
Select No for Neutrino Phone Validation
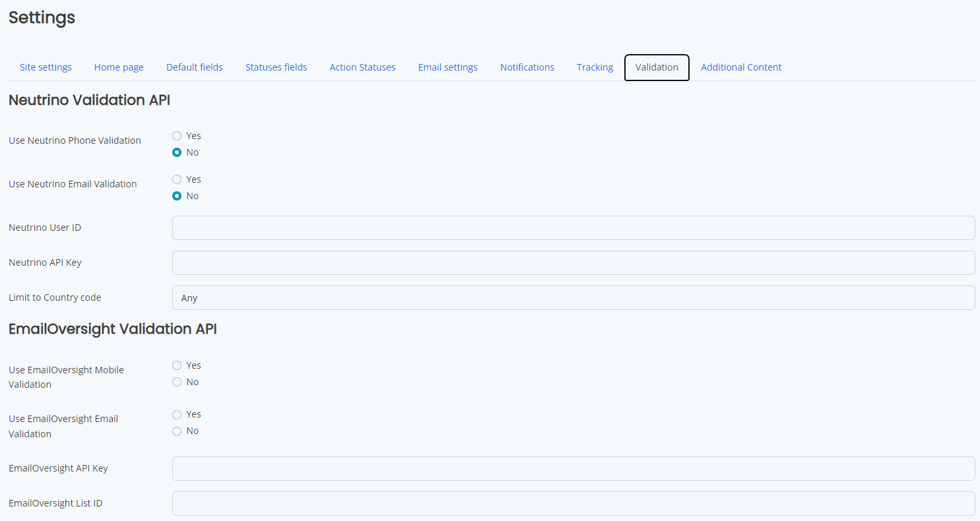(177, 152)
